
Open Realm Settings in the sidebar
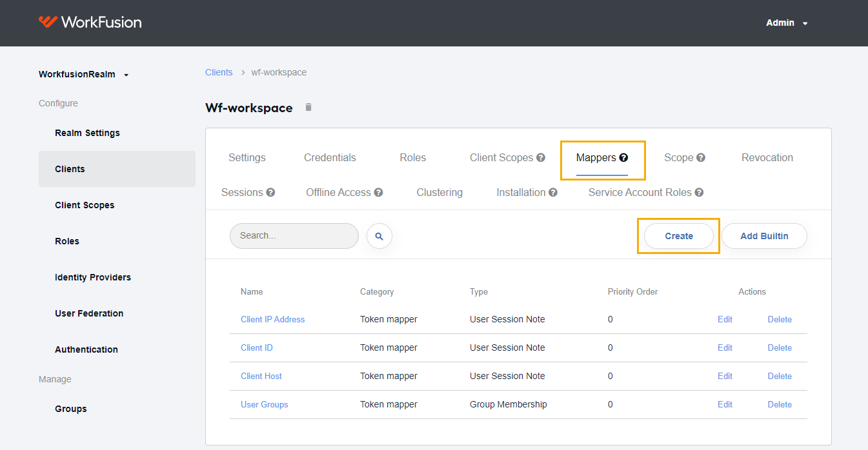[x=87, y=133]
